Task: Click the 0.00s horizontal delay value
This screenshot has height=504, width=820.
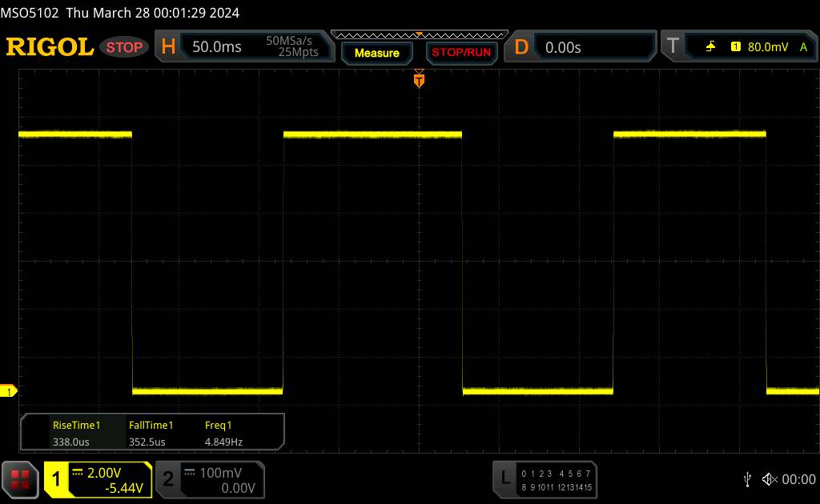Action: tap(563, 47)
